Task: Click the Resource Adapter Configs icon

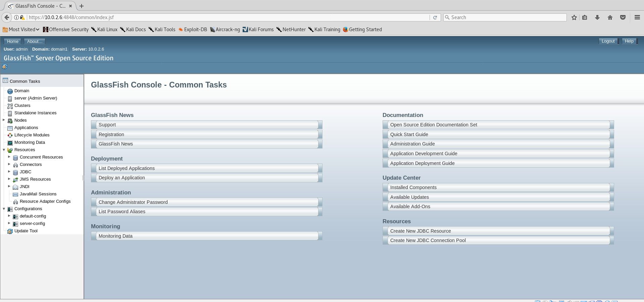Action: (15, 202)
